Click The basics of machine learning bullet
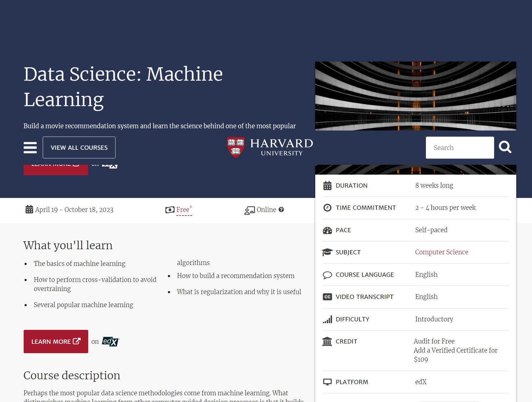 click(79, 263)
